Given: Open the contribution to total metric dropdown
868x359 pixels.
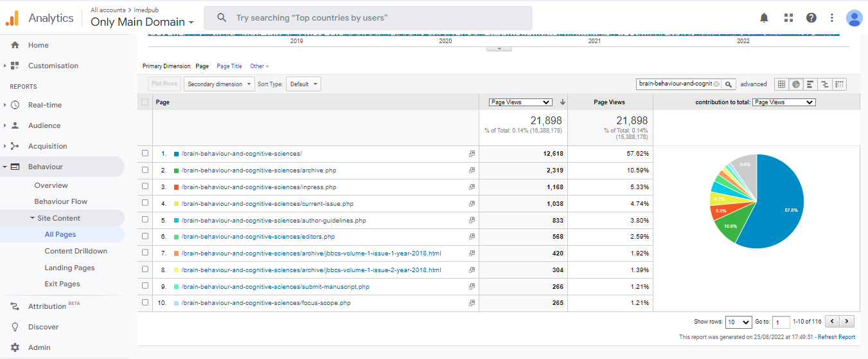Looking at the screenshot, I should click(783, 102).
